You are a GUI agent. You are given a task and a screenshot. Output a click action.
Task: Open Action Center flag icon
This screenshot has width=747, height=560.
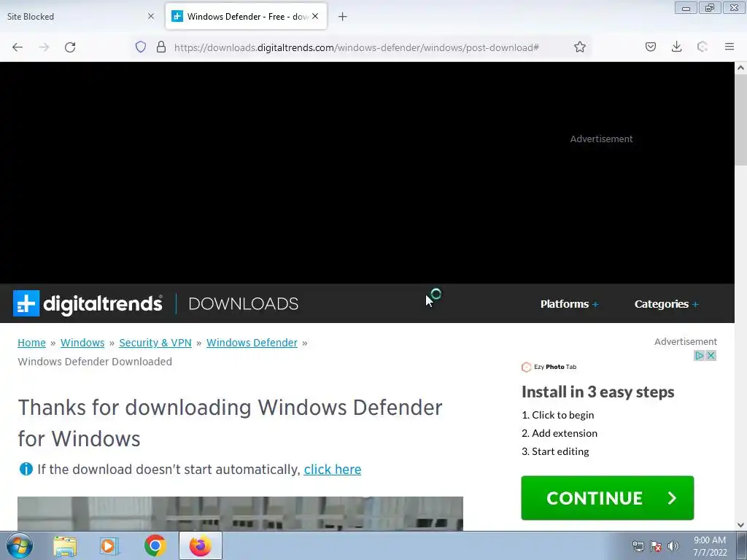(656, 546)
